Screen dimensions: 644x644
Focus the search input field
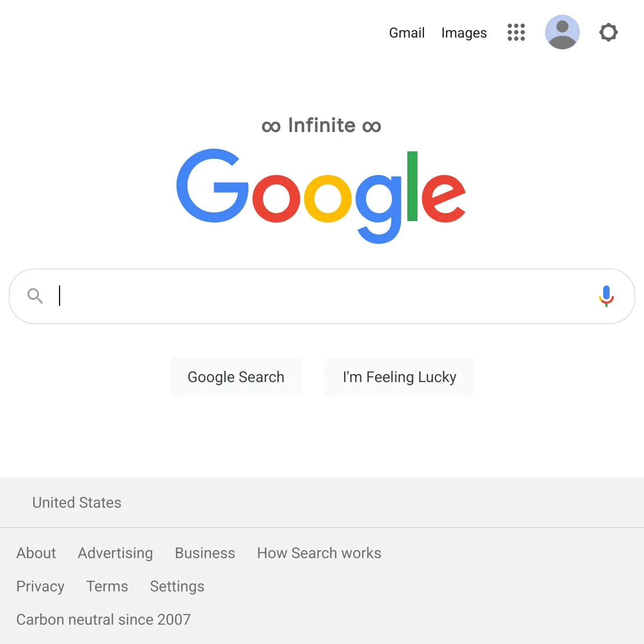[x=322, y=296]
